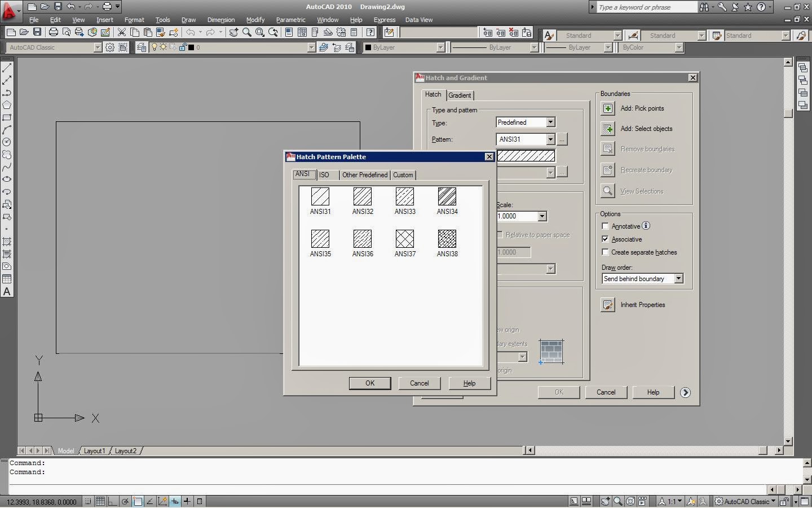Switch to the ISO tab
Screen dimensions: 812x508
pyautogui.click(x=325, y=175)
